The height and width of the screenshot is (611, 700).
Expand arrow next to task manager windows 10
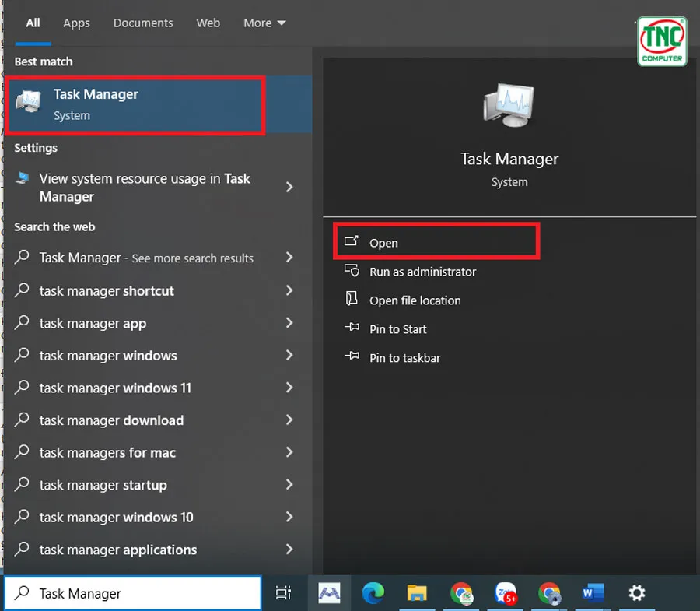289,517
